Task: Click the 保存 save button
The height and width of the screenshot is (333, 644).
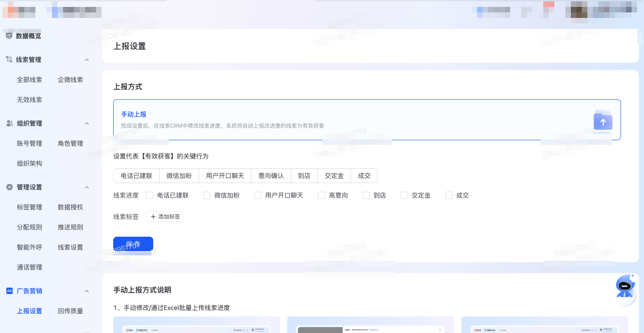Action: [133, 244]
